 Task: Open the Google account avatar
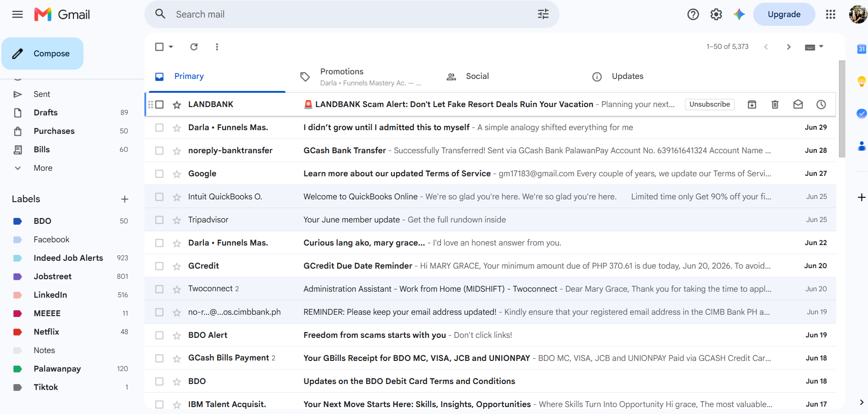pyautogui.click(x=858, y=14)
